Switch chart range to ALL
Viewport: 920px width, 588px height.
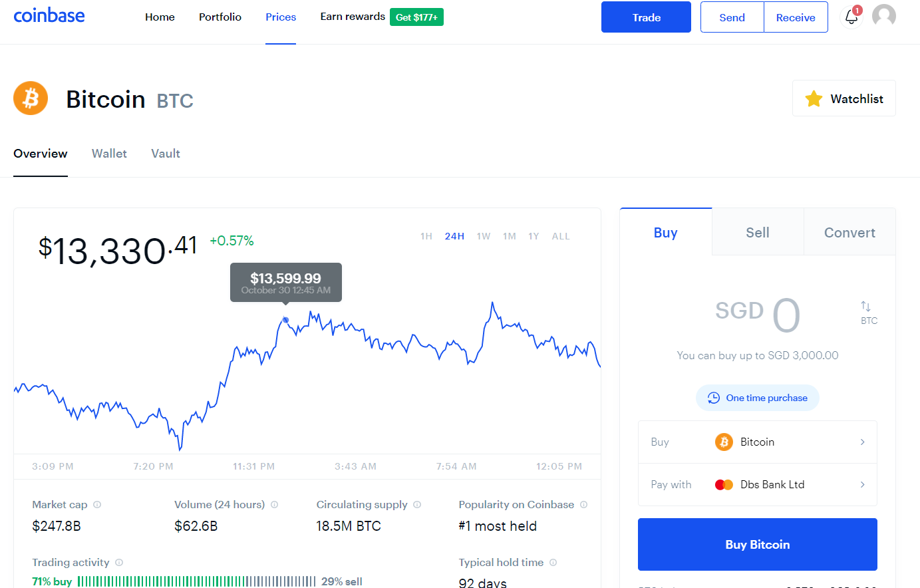[x=561, y=236]
